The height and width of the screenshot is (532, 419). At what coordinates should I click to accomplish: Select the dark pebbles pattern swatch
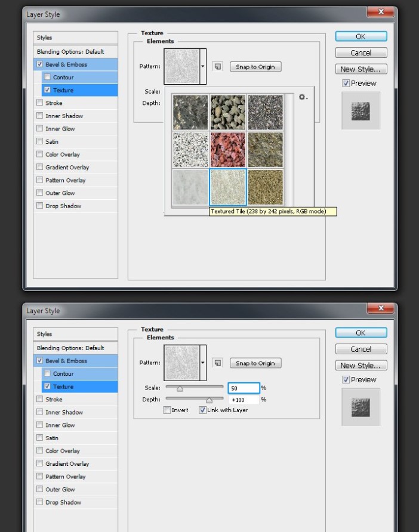(x=227, y=112)
